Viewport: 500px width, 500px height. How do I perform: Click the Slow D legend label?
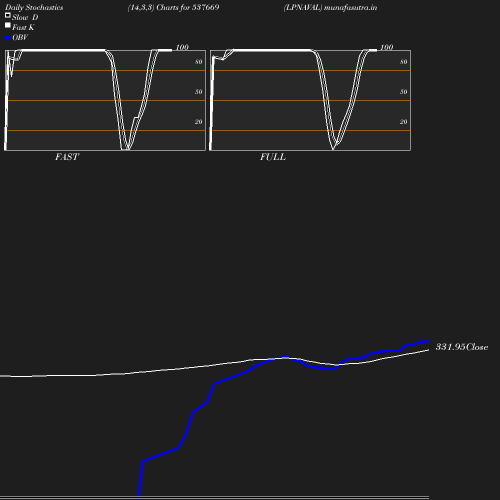25,17
